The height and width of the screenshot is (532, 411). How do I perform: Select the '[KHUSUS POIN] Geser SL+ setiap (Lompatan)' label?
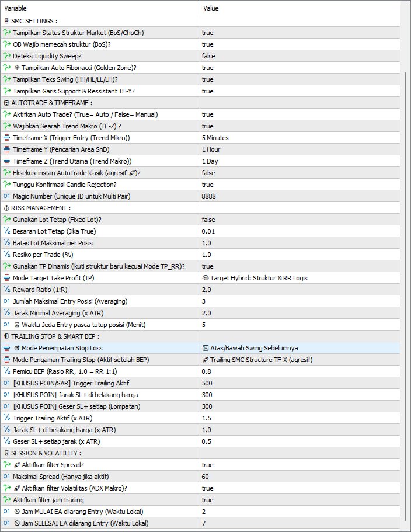(x=76, y=406)
